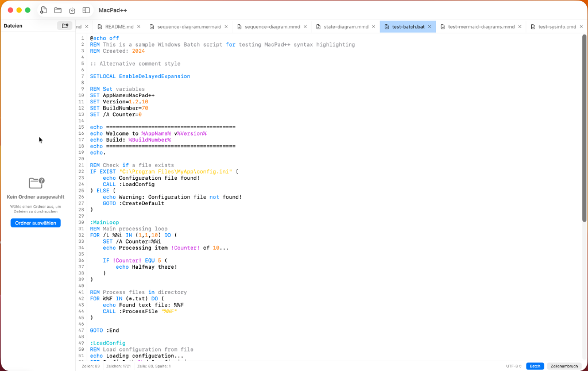Save the file using the download-arrow icon
This screenshot has width=588, height=371.
point(71,10)
